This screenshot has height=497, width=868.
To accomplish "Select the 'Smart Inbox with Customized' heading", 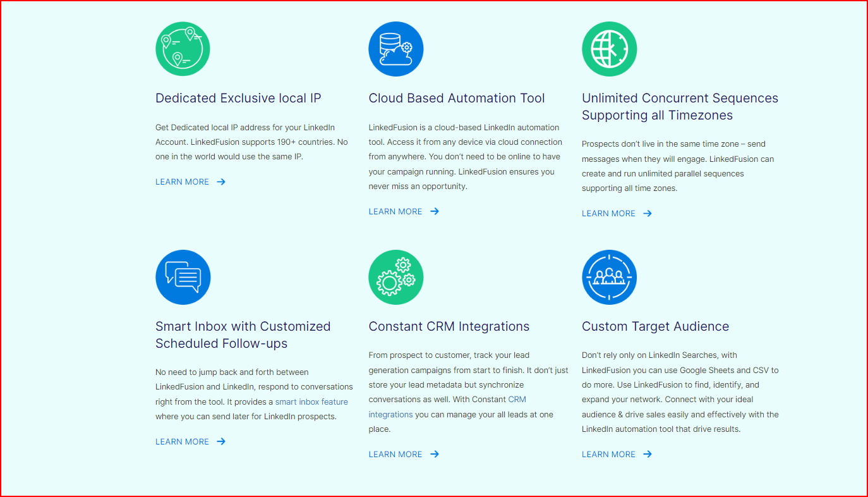I will click(243, 334).
